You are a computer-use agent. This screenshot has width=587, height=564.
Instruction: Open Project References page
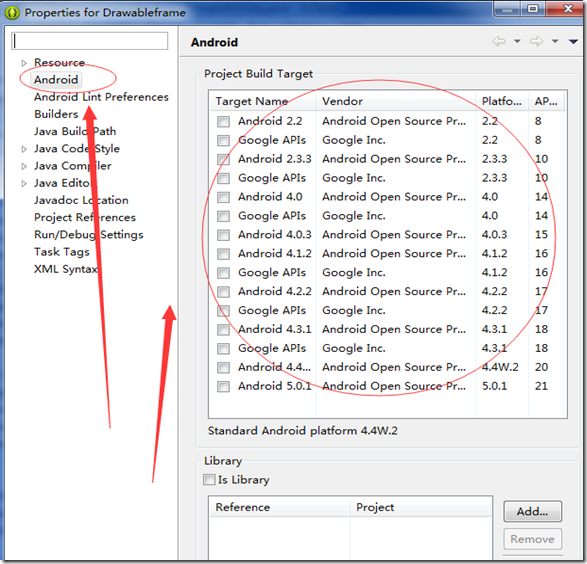click(x=85, y=217)
